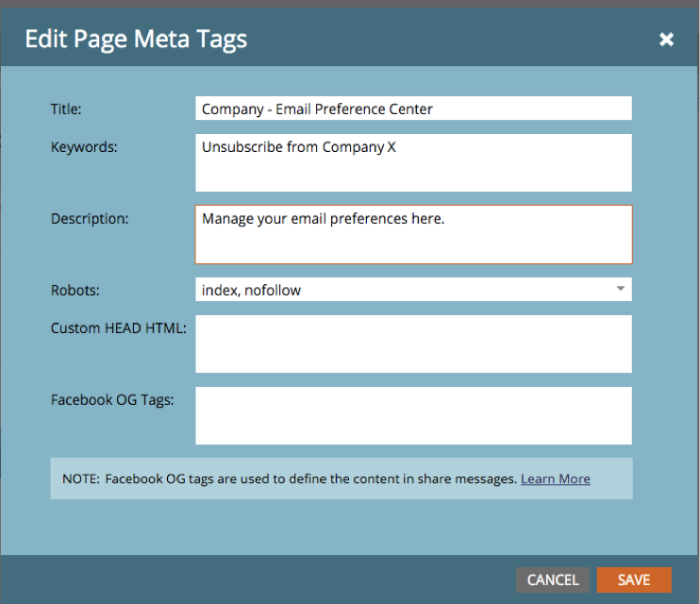Close the Edit Page Meta Tags dialog
This screenshot has height=604, width=700.
coord(666,39)
